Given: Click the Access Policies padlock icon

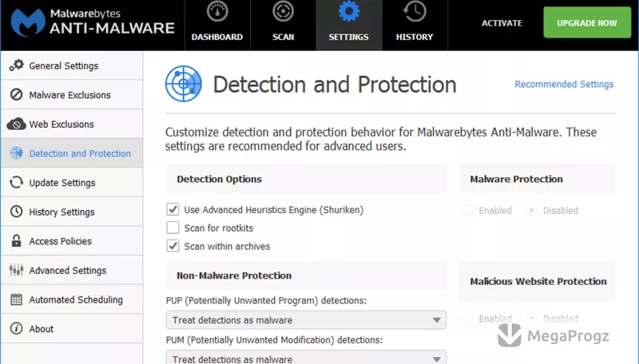Looking at the screenshot, I should coord(16,240).
